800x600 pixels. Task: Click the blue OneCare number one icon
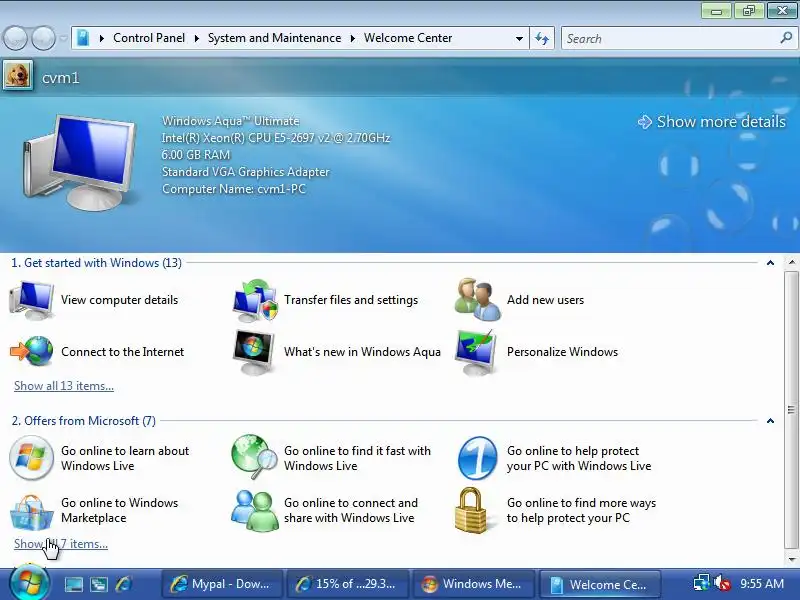click(x=478, y=458)
